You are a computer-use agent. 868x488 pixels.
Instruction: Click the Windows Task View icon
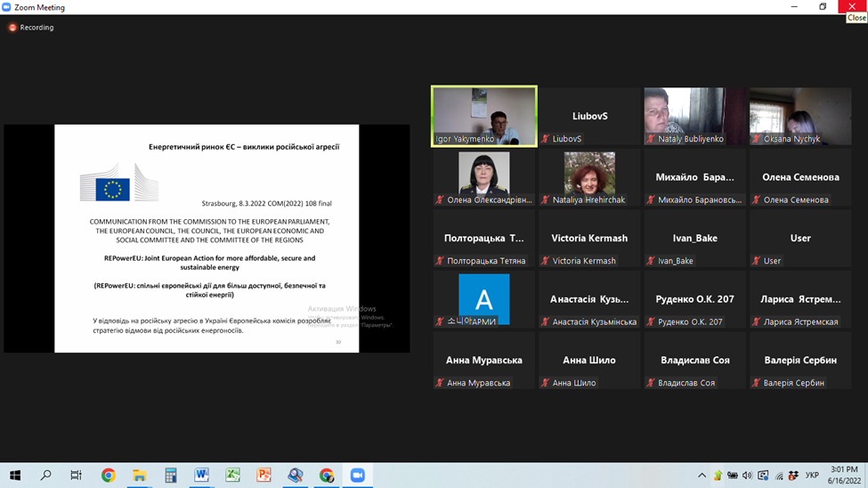tap(77, 476)
